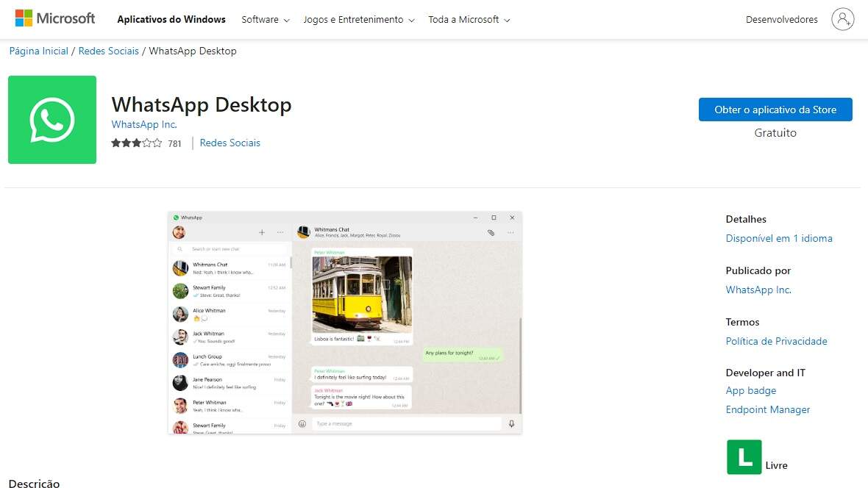Click the Detalhes heading
This screenshot has width=868, height=488.
pyautogui.click(x=746, y=219)
